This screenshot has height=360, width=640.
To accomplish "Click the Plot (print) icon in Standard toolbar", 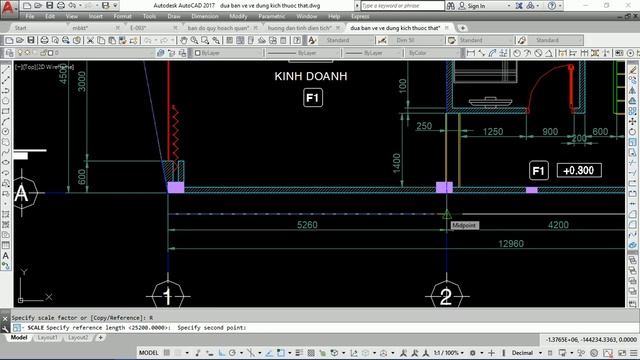I will click(44, 40).
